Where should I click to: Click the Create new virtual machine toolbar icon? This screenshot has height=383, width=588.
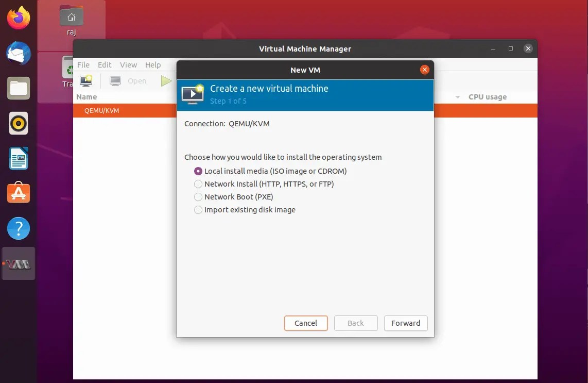pos(85,80)
